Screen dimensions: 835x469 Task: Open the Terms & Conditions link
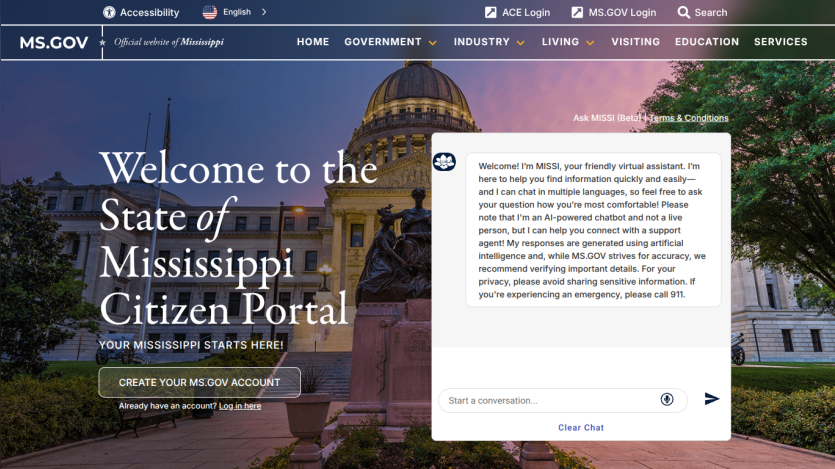click(689, 118)
